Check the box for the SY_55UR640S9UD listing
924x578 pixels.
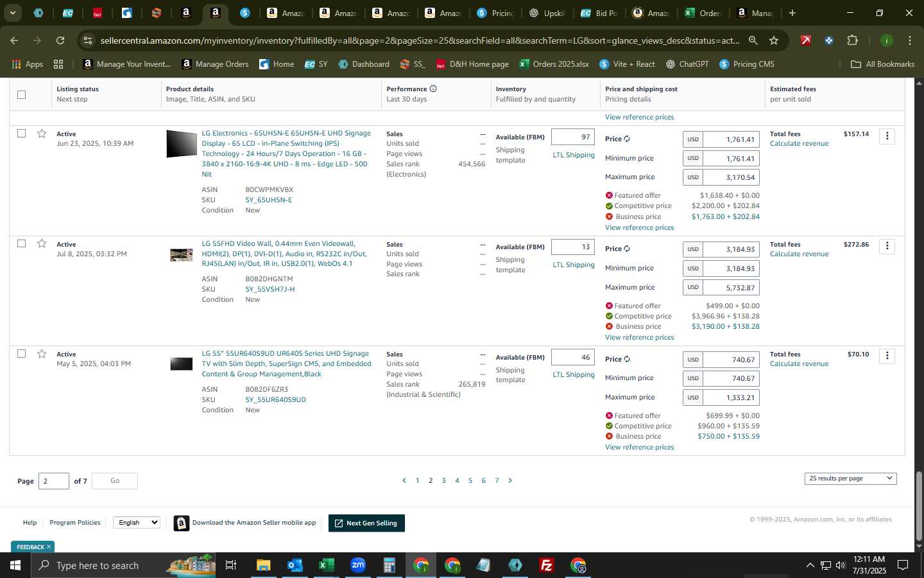tap(21, 354)
